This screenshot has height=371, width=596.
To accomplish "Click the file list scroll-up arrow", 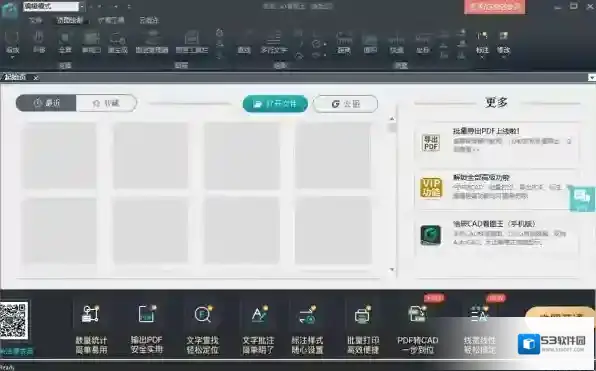I will click(x=392, y=119).
